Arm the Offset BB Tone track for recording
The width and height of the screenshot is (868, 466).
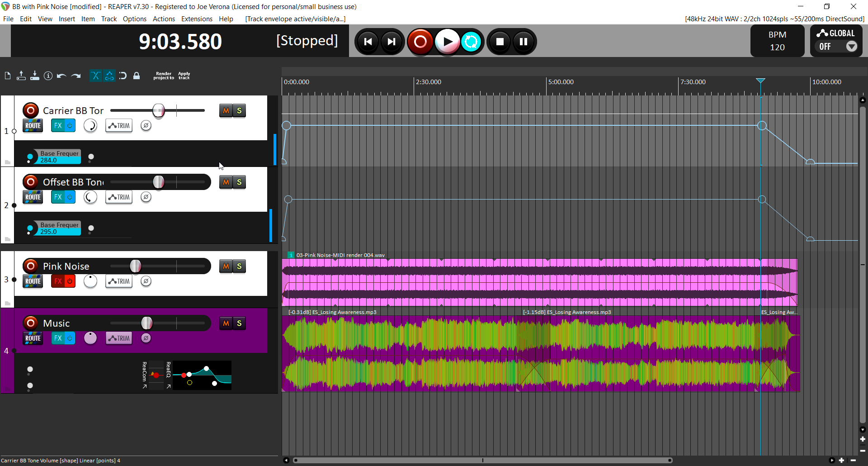(31, 182)
